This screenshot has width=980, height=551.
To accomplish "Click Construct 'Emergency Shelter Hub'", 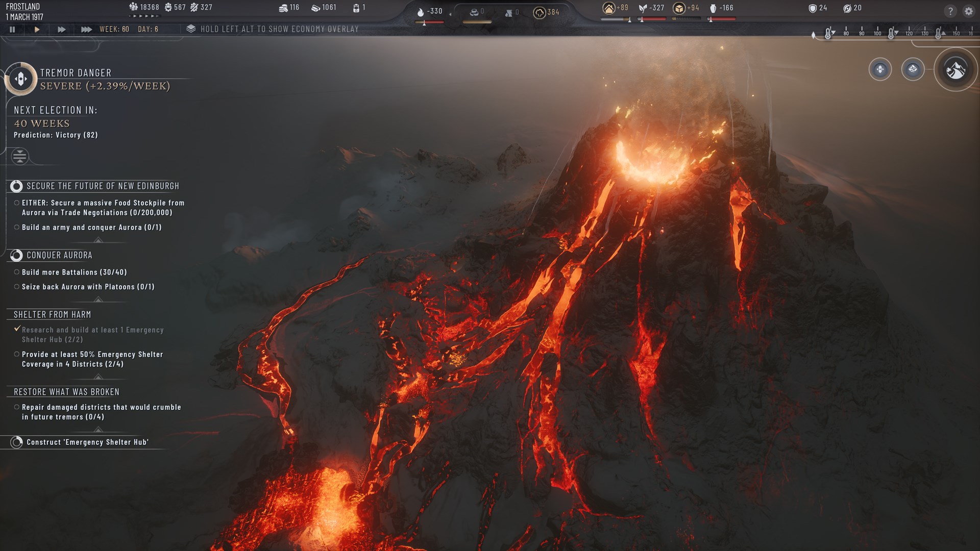I will click(x=87, y=442).
